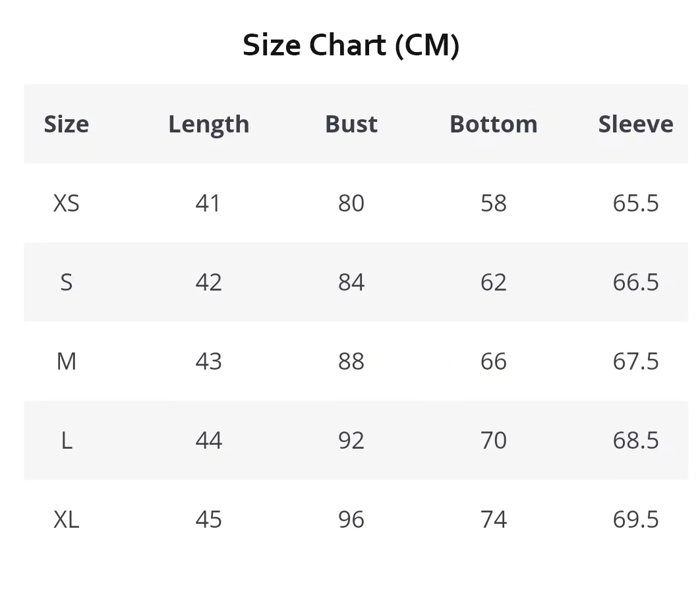The height and width of the screenshot is (589, 700).
Task: Click the S bust value 84
Action: pos(351,282)
